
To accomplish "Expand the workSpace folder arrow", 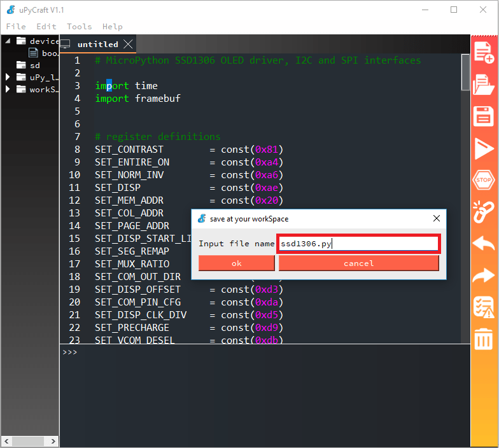I will tap(8, 89).
